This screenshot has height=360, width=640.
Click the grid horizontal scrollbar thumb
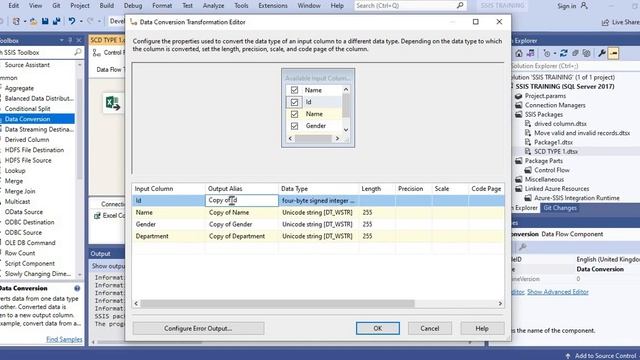[x=277, y=304]
